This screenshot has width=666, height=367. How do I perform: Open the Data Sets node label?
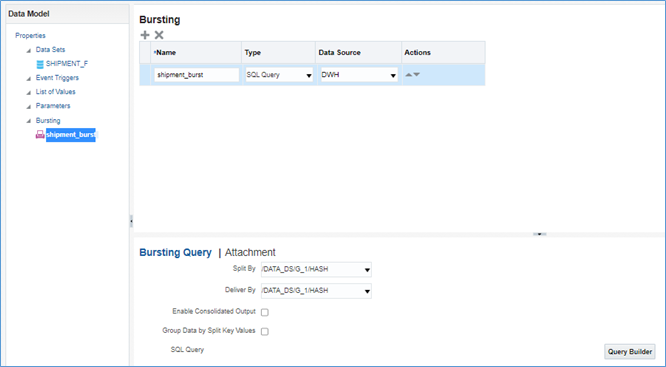pos(51,50)
